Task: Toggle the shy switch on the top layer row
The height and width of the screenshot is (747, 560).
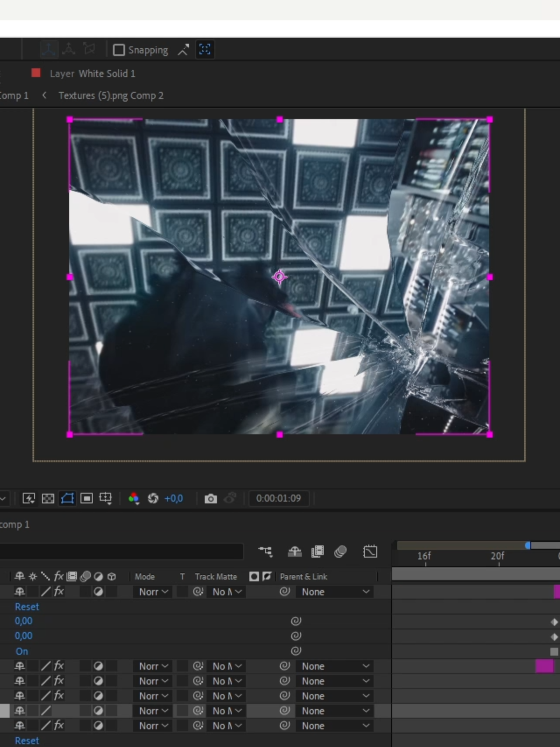Action: point(20,592)
